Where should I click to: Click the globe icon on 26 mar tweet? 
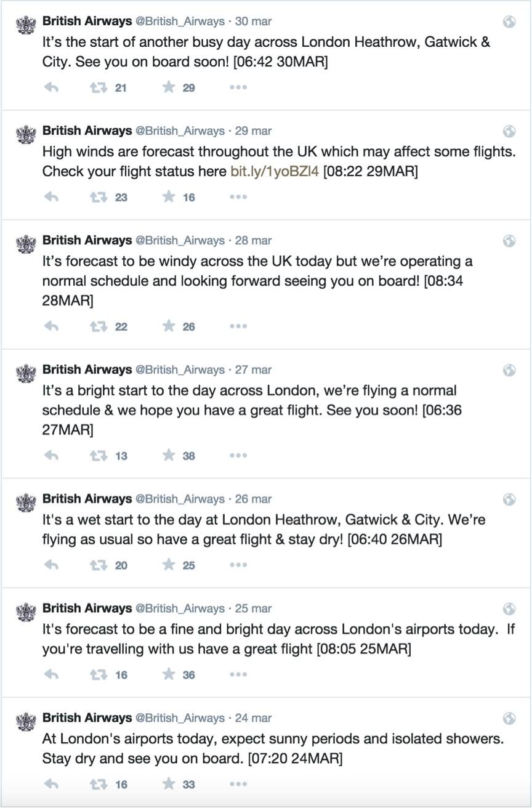[x=509, y=499]
